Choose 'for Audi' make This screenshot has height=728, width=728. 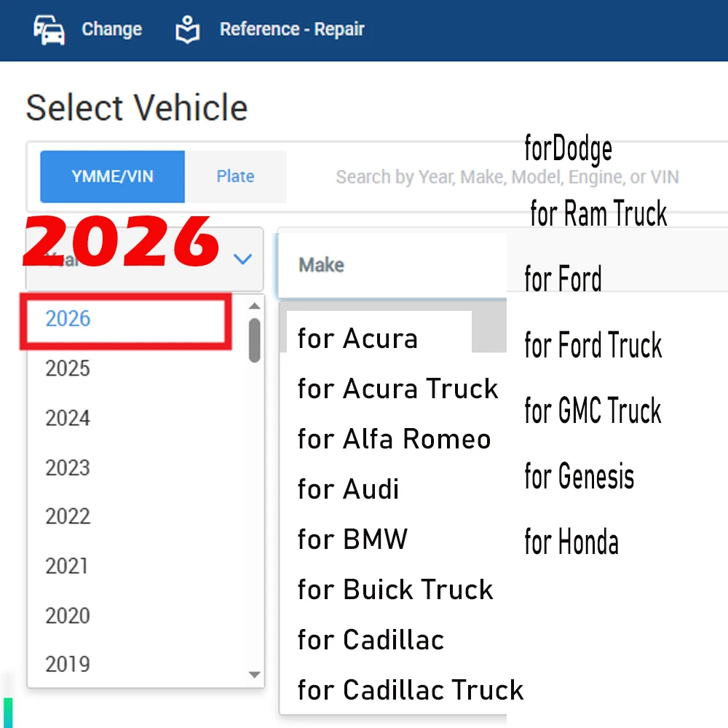[x=348, y=489]
